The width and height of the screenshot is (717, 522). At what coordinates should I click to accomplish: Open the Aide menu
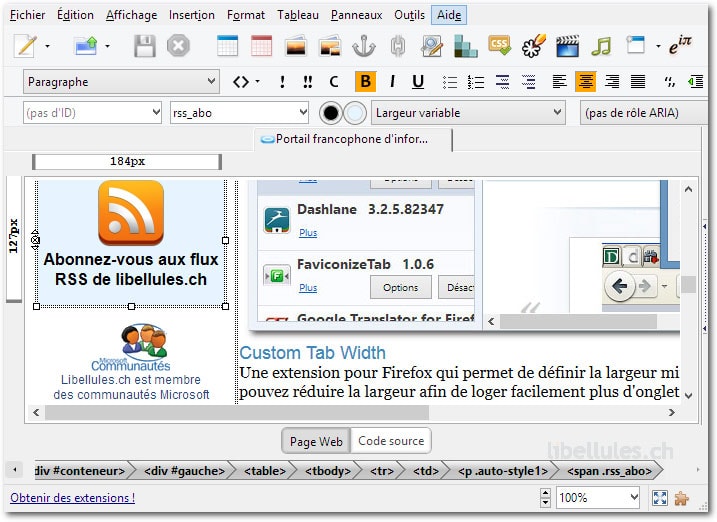(x=449, y=15)
